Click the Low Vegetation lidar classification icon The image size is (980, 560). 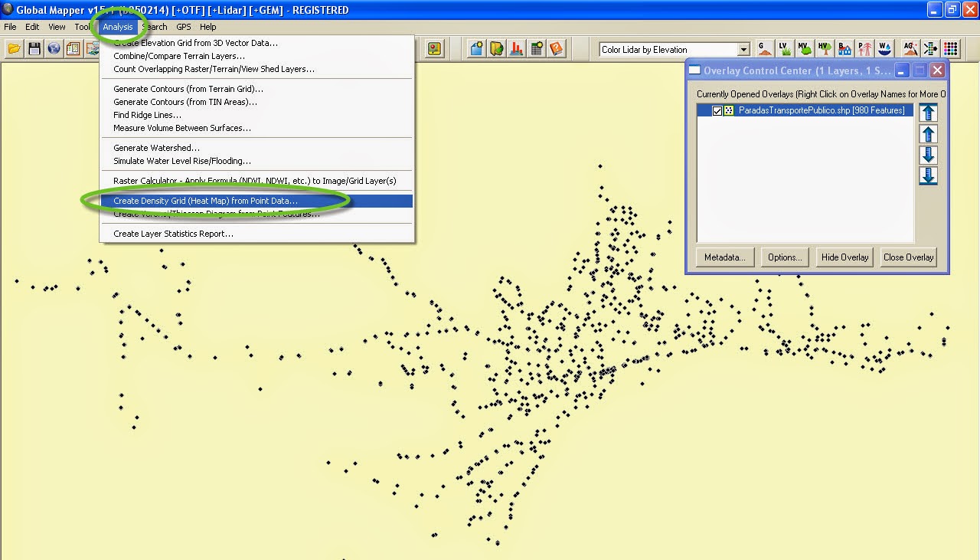tap(784, 47)
